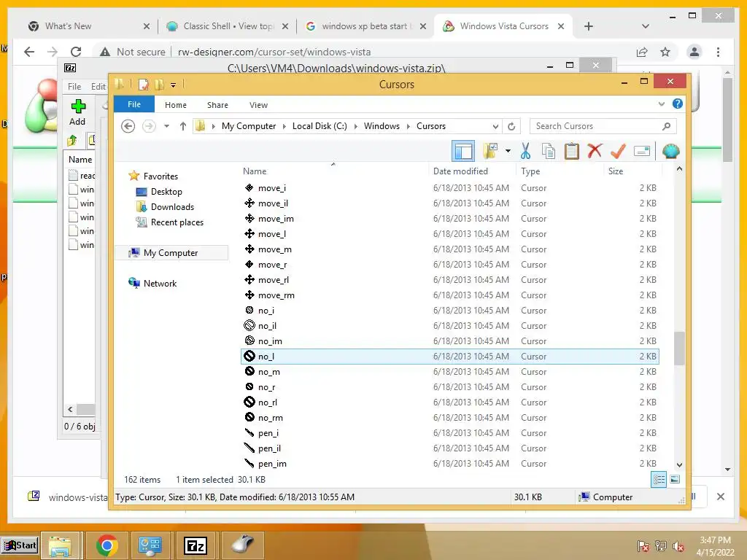Open recent locations dropdown arrow

click(166, 126)
